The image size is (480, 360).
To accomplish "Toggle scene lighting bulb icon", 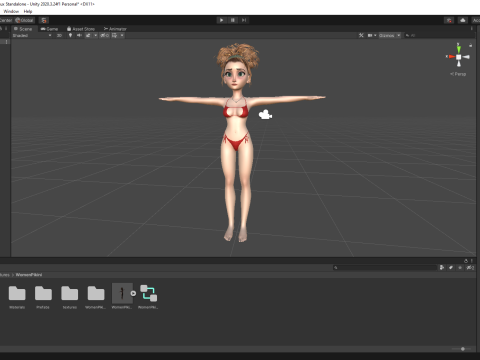I will 70,35.
